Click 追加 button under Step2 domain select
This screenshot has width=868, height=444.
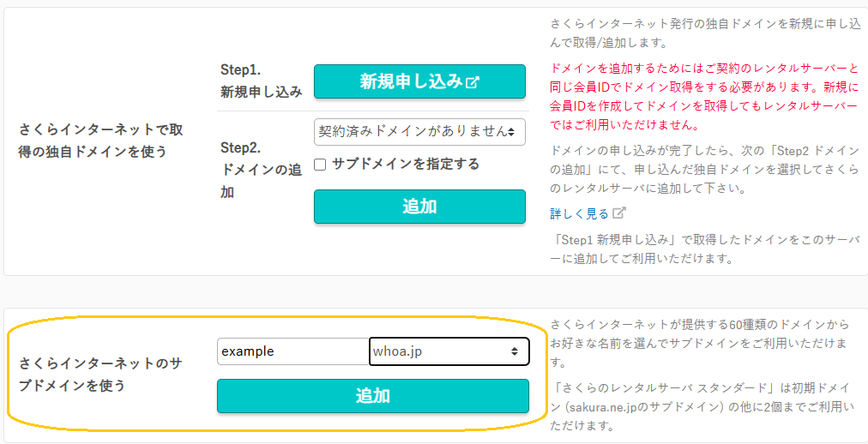419,207
